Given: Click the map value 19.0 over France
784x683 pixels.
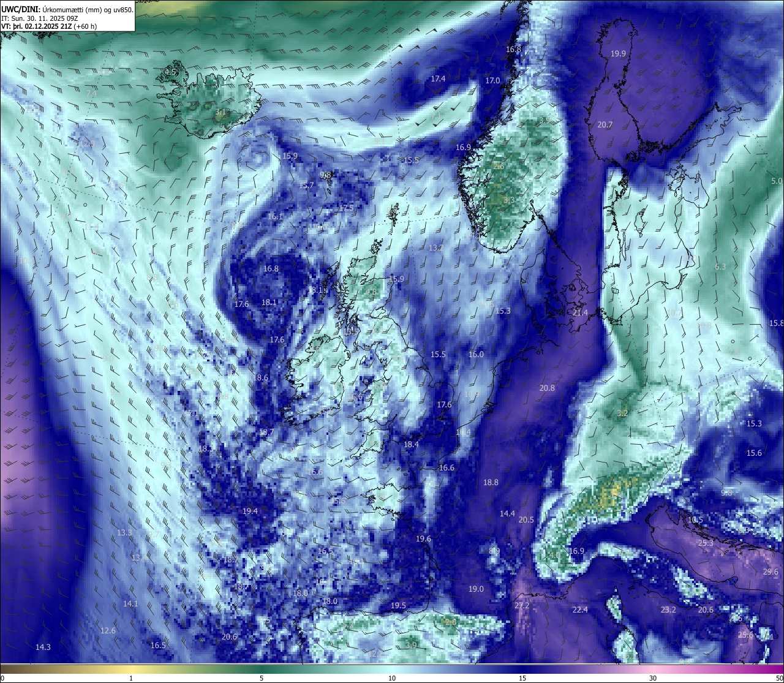Looking at the screenshot, I should (x=476, y=589).
